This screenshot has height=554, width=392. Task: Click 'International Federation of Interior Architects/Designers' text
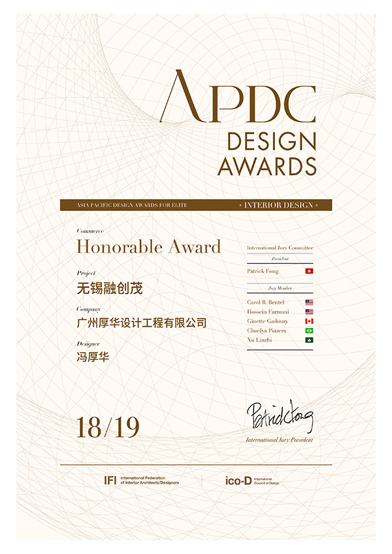[150, 480]
